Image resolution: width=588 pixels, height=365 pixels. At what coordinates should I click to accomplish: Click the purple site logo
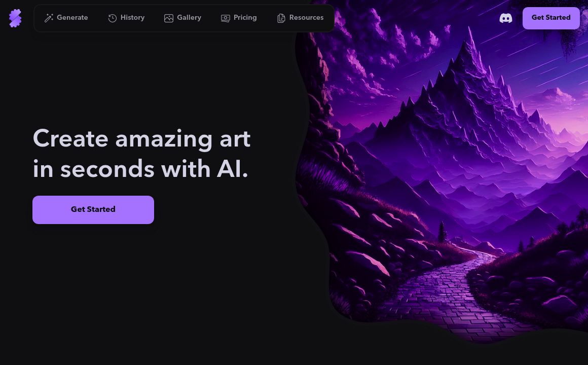pyautogui.click(x=15, y=18)
